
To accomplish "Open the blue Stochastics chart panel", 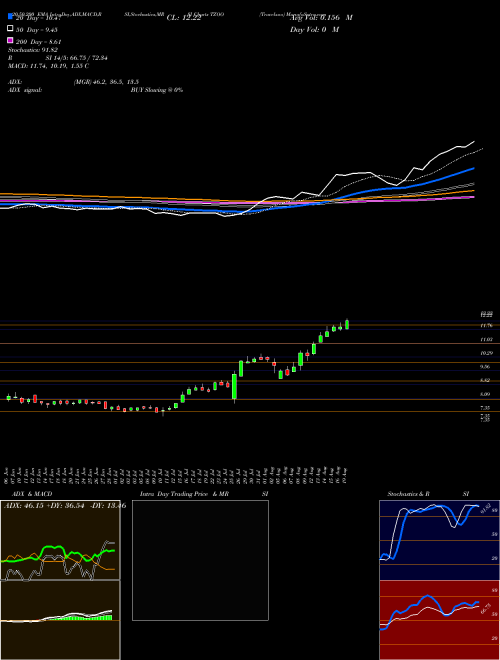I will 439,540.
